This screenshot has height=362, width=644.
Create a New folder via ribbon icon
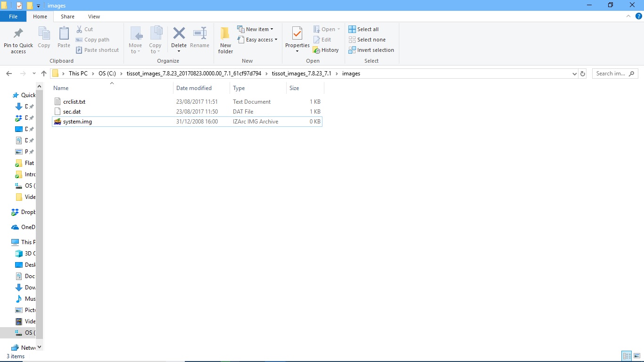(225, 34)
